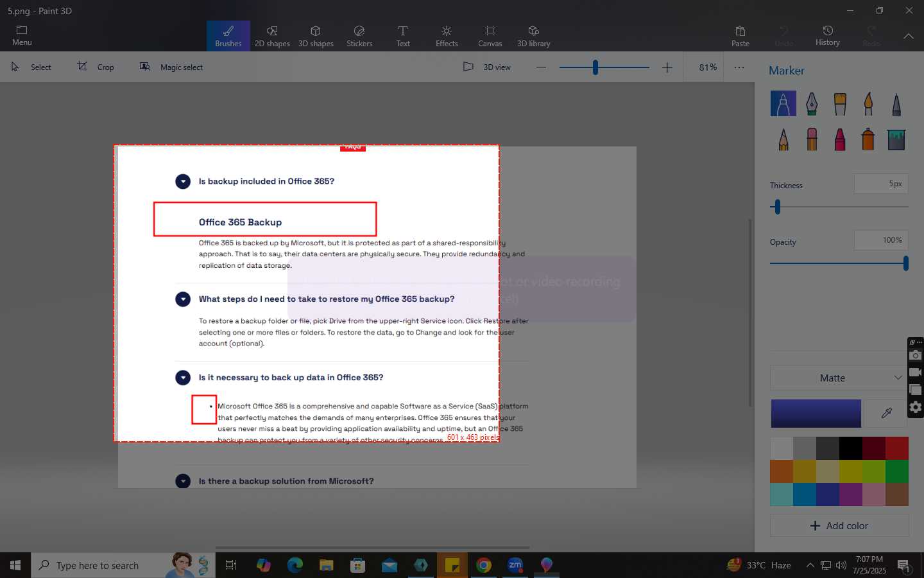Click the recorder camera screenshot icon

coord(916,355)
